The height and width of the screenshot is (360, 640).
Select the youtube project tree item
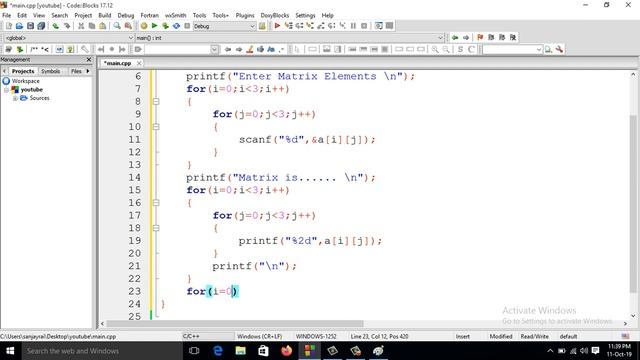(32, 89)
